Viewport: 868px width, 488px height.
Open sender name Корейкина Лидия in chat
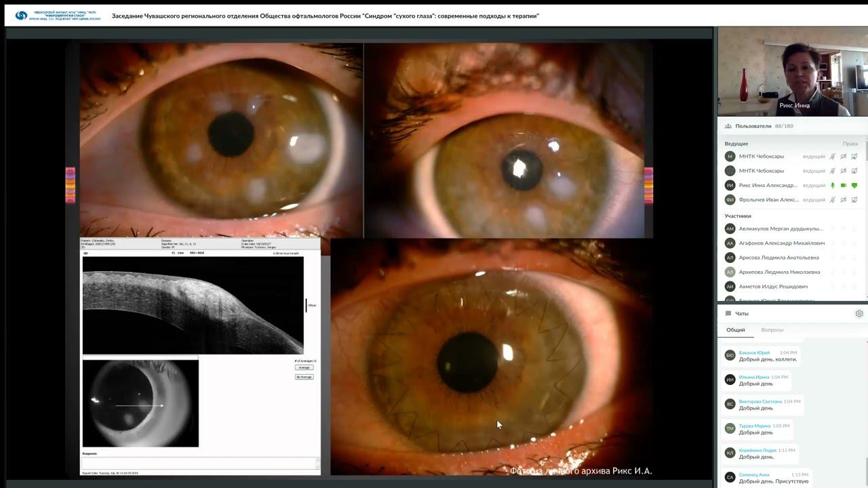(x=757, y=450)
